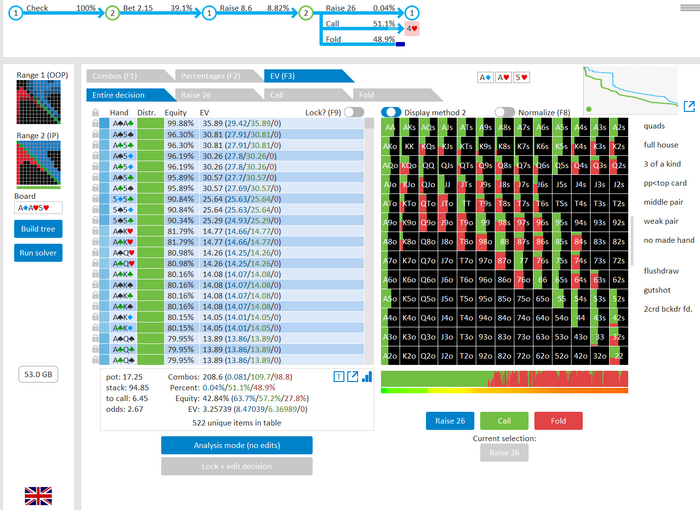Image resolution: width=700 pixels, height=510 pixels.
Task: Click the 53.0 GB memory button
Action: click(x=38, y=374)
